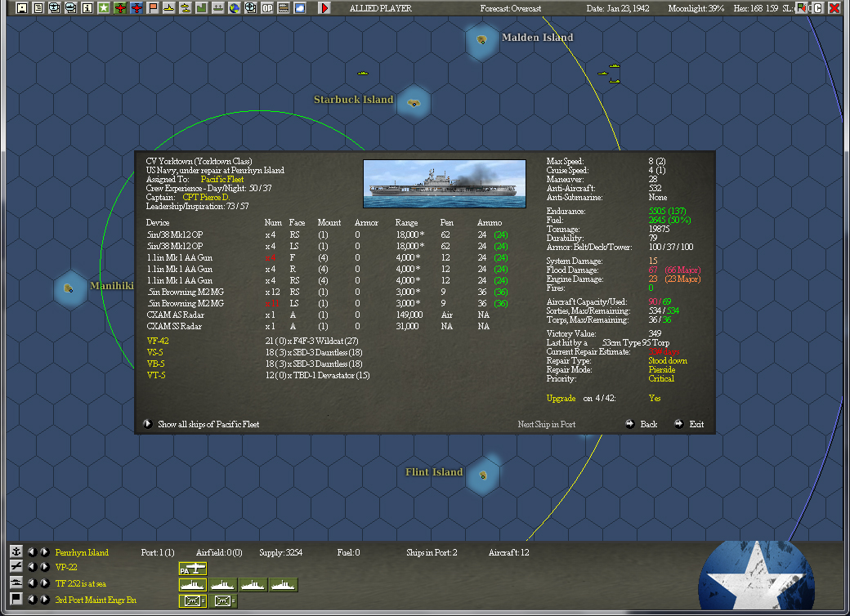Viewport: 850px width, 616px height.
Task: Click the ship task force icon at bottom
Action: (x=16, y=583)
